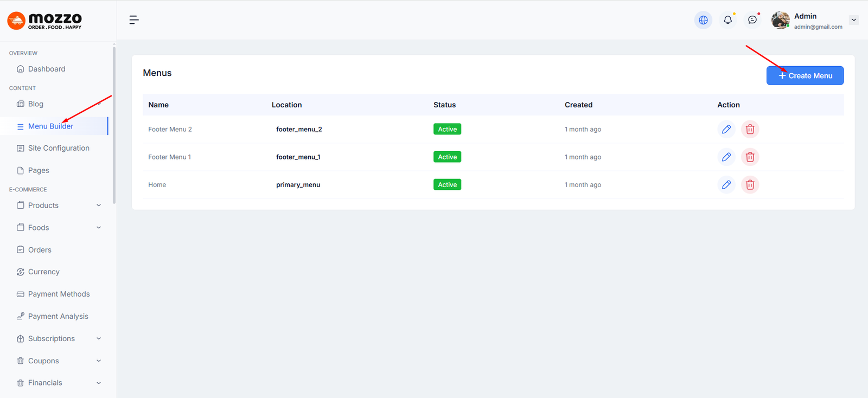The height and width of the screenshot is (398, 868).
Task: Click the globe language icon
Action: (x=703, y=20)
